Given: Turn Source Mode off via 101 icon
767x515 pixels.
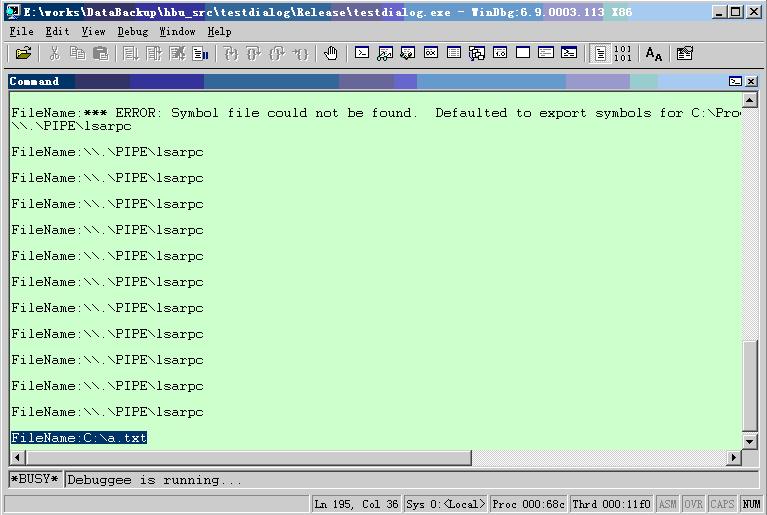Looking at the screenshot, I should (622, 53).
